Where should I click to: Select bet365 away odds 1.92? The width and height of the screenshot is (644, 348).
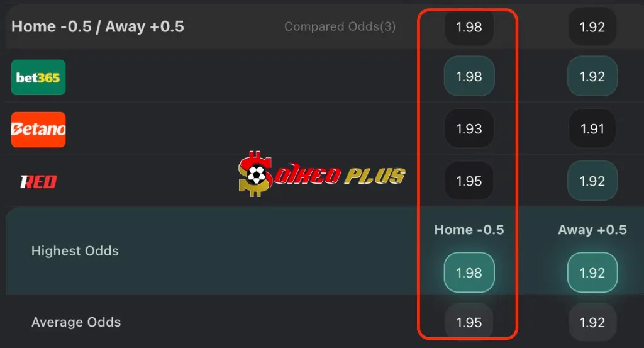coord(592,76)
